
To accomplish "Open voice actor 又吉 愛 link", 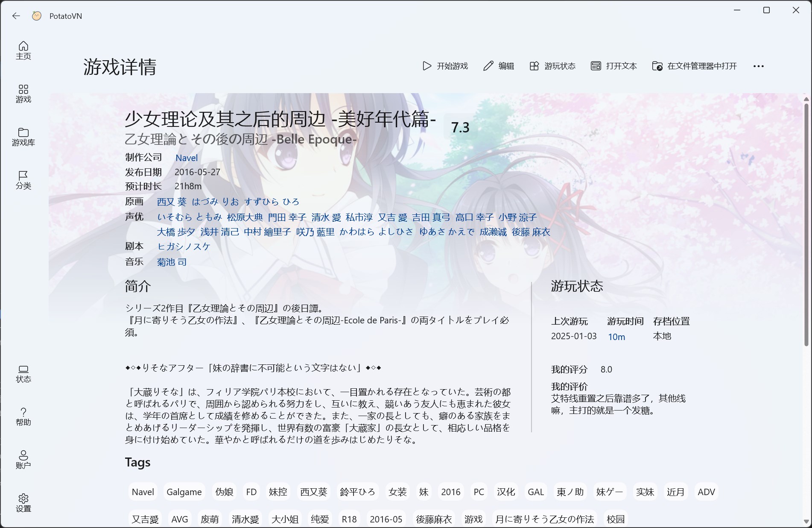I will point(393,217).
